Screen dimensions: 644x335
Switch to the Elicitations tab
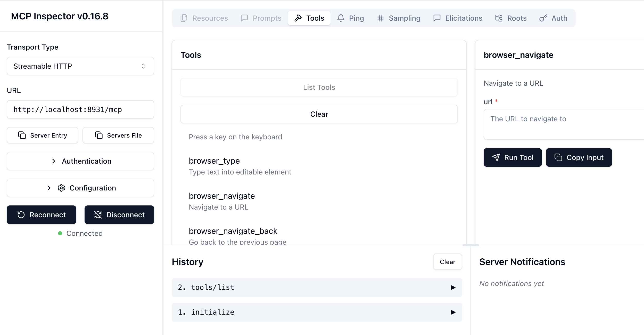[x=458, y=18]
